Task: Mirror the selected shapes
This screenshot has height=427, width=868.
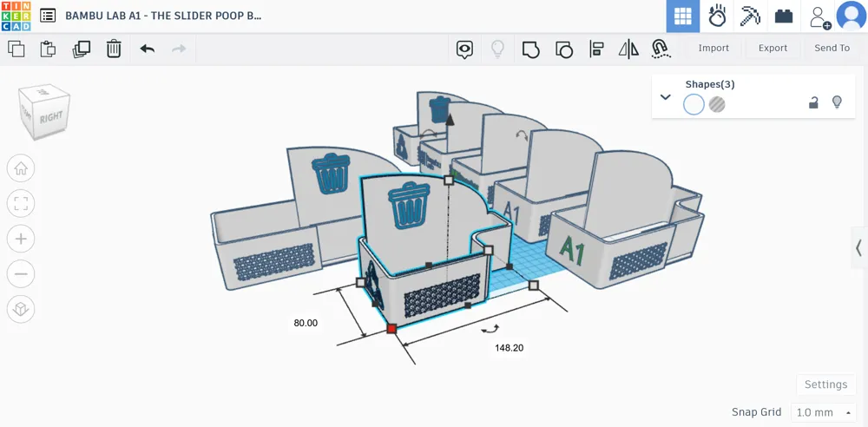Action: click(x=628, y=49)
